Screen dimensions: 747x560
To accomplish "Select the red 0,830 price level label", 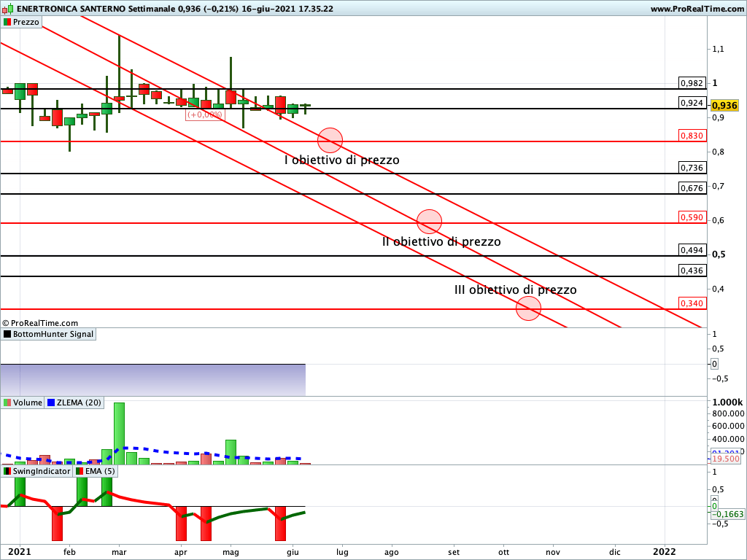I will coord(691,136).
